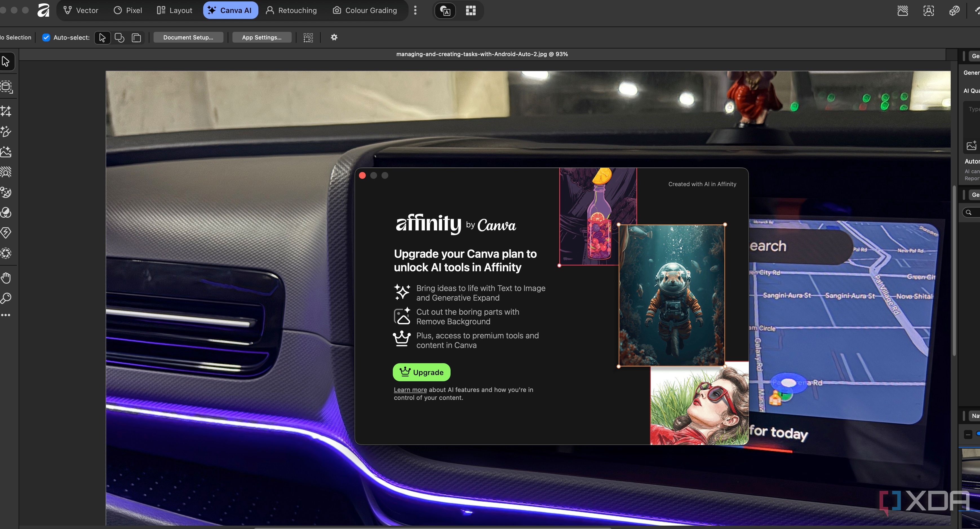Select the Canva AI studio tab

point(230,10)
